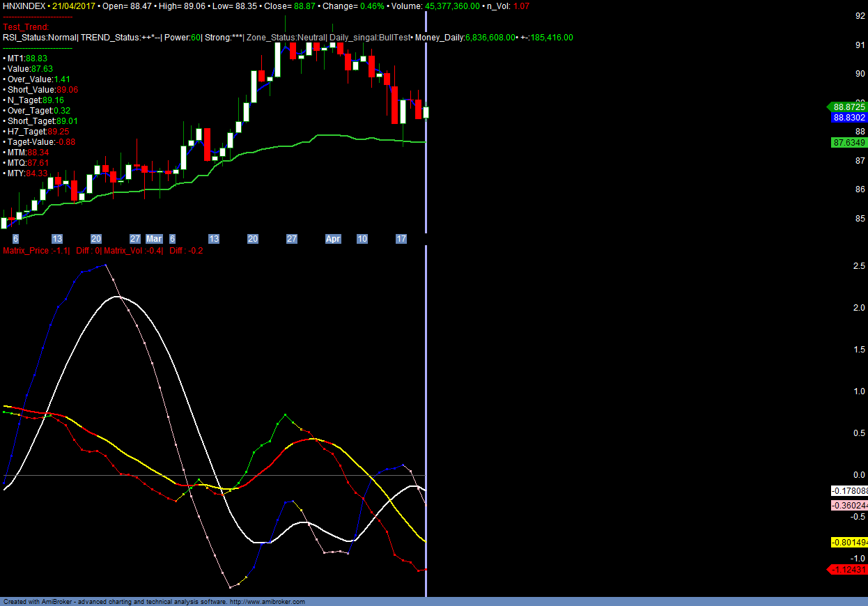This screenshot has height=606, width=868.
Task: Select the Apr label on the date axis
Action: [334, 239]
